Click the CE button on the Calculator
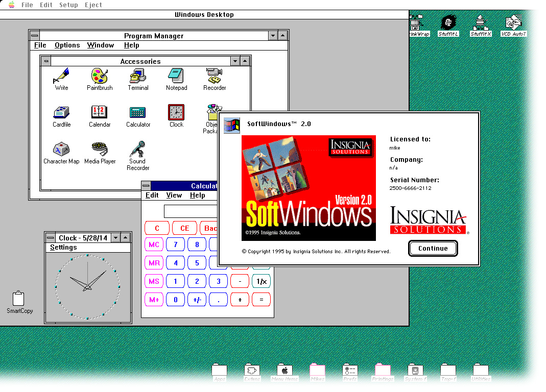546x392 pixels. coord(184,228)
